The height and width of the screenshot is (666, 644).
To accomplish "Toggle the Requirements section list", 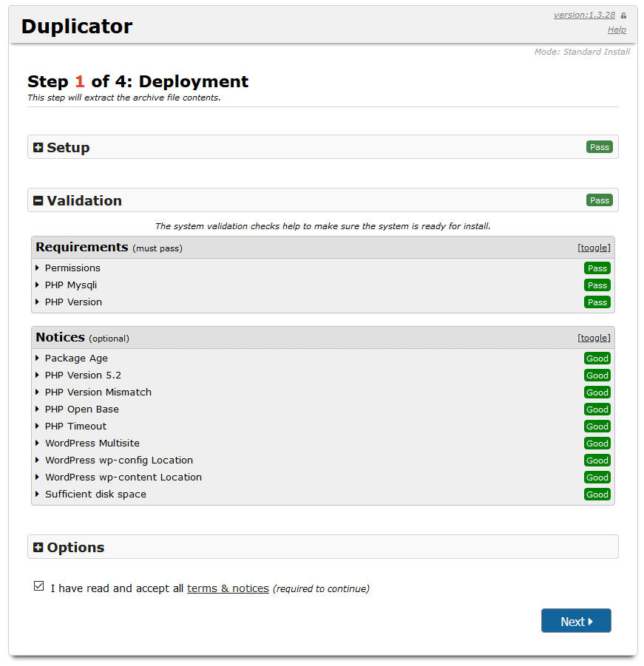I will (x=594, y=248).
